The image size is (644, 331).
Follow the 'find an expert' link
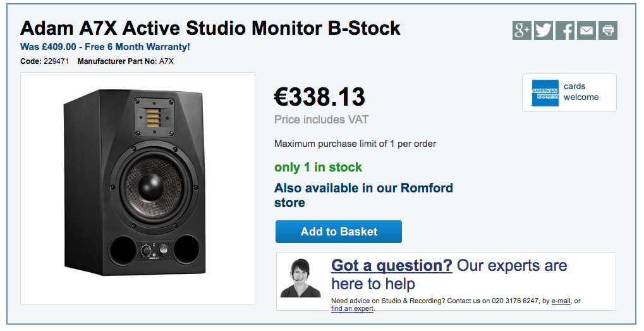(x=352, y=309)
